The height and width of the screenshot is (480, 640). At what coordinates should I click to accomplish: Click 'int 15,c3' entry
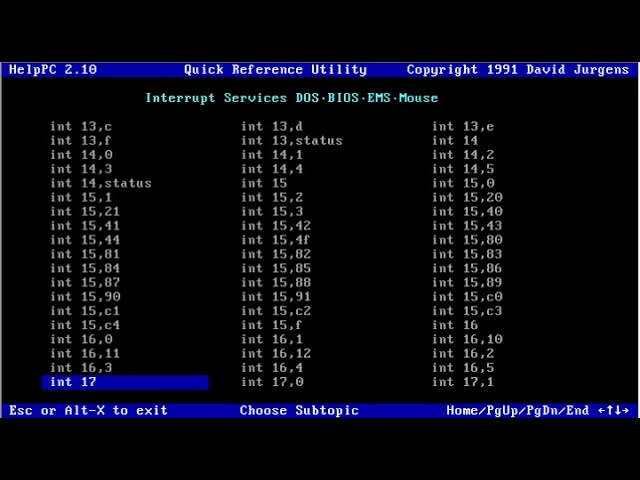[467, 311]
